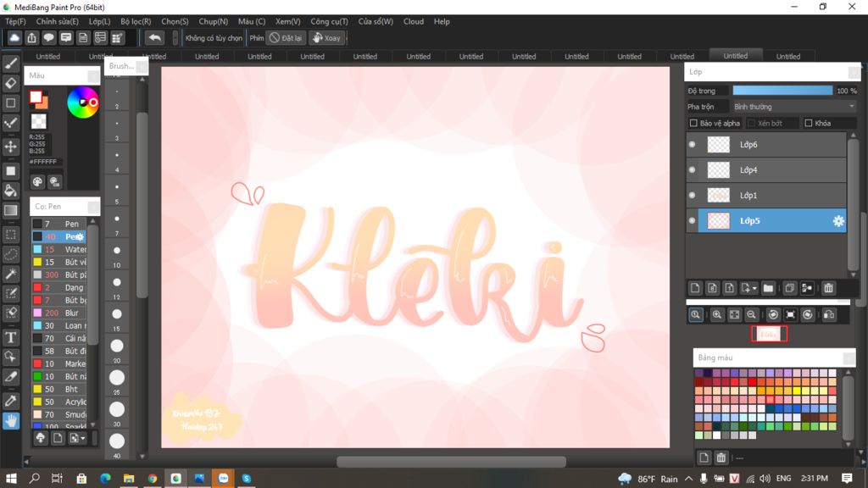Viewport: 868px width, 488px height.
Task: Select the Blur brush in list
Action: (58, 313)
